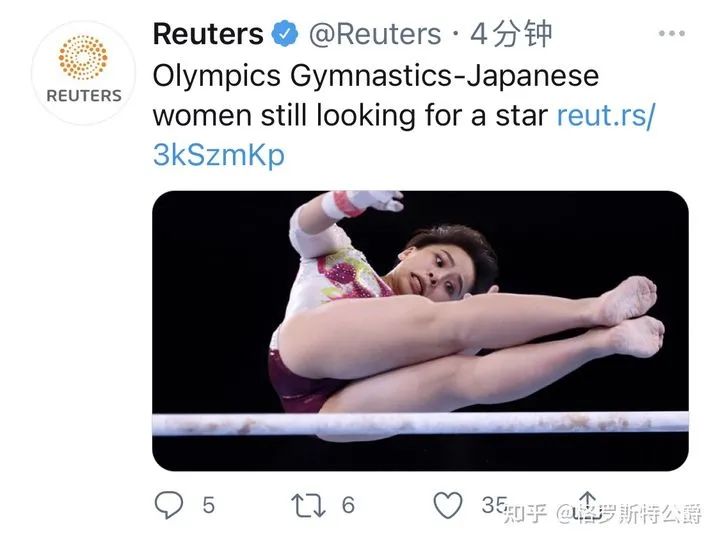
Task: Open the gymnast photo attachment
Action: 420,330
